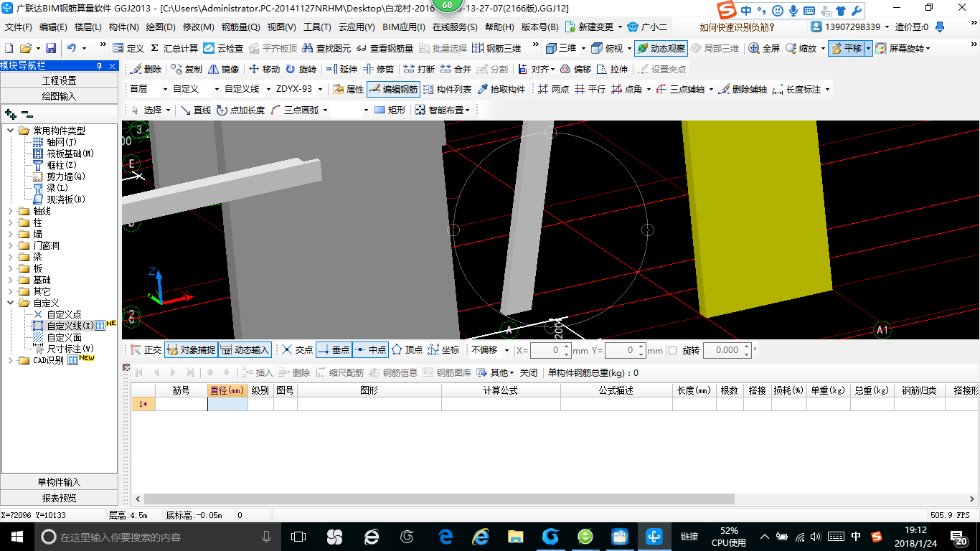Screen dimensions: 980x551
Task: Open the 构件(N) menu
Action: tap(123, 27)
